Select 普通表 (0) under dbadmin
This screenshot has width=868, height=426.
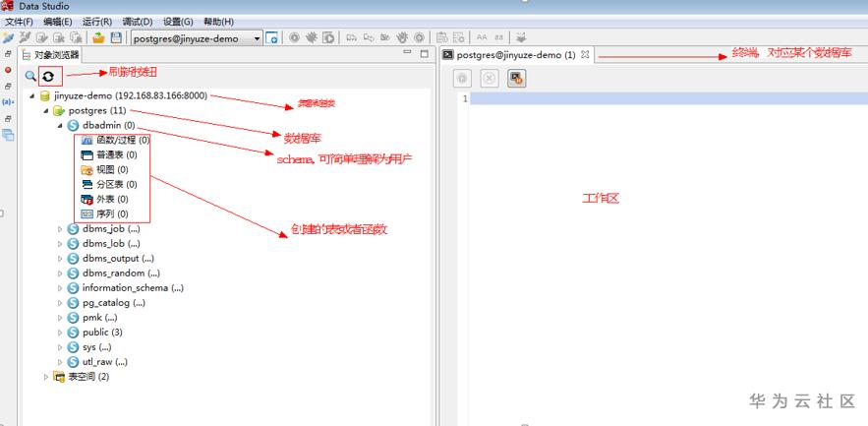116,155
